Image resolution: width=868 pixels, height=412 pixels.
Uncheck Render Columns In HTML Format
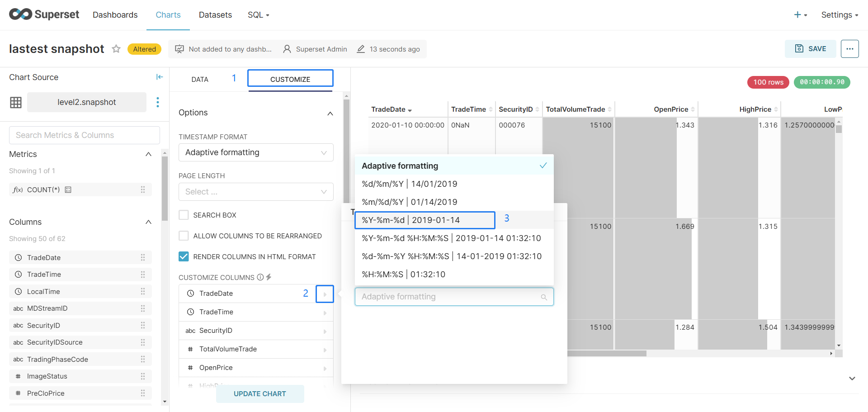(x=184, y=257)
